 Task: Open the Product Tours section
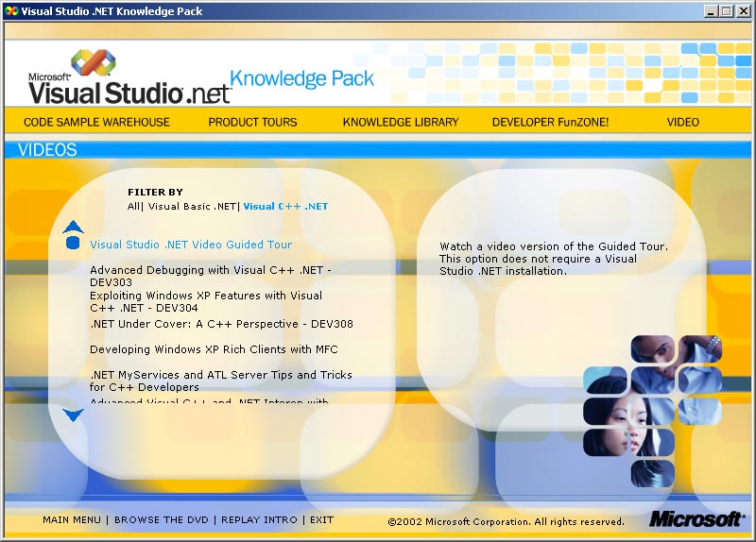pos(252,123)
